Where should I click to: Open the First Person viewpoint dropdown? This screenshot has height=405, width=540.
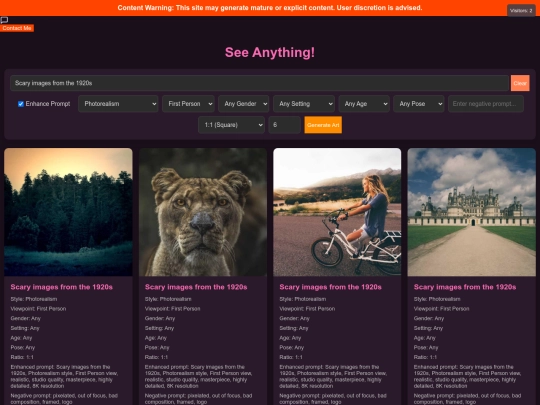click(188, 104)
